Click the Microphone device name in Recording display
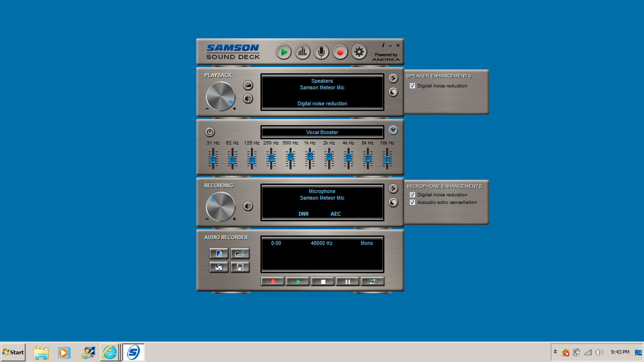Screen dimensions: 644x362 (322, 191)
